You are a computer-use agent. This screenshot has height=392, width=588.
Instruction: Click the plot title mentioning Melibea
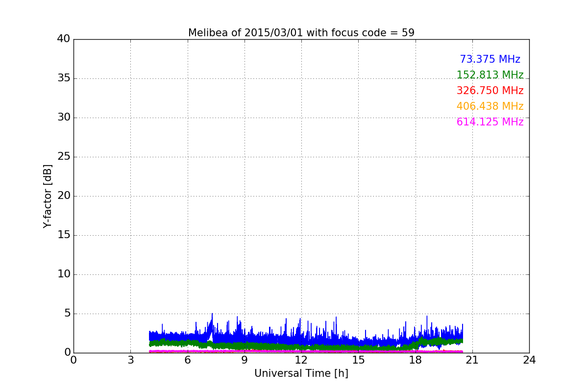pyautogui.click(x=301, y=33)
